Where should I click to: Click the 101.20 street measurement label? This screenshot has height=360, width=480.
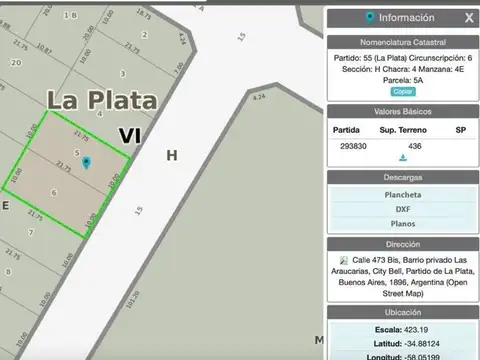[x=133, y=299]
